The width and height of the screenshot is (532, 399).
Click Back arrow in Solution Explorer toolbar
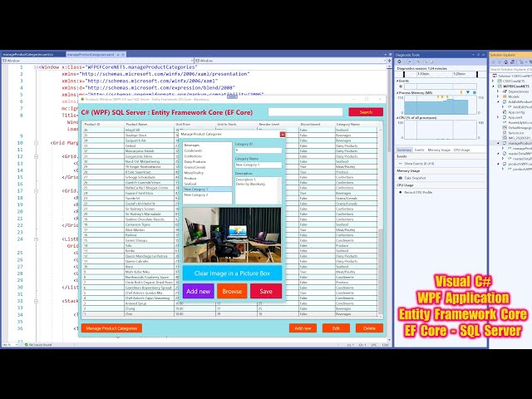coord(494,62)
